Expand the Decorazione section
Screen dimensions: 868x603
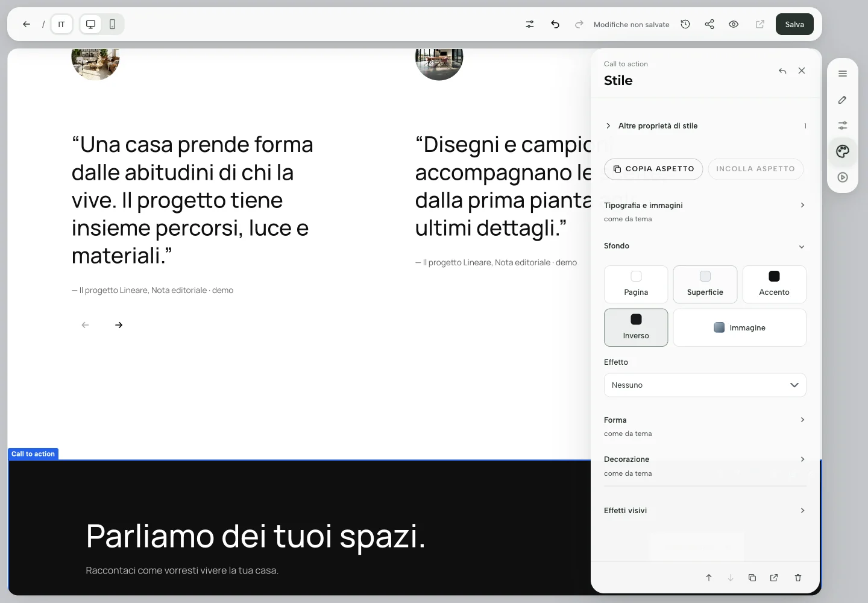[705, 466]
